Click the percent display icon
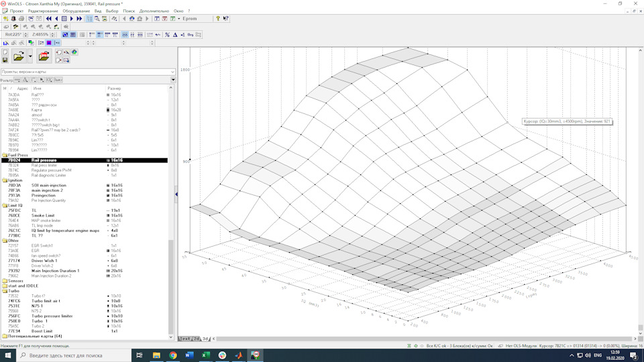 click(167, 35)
